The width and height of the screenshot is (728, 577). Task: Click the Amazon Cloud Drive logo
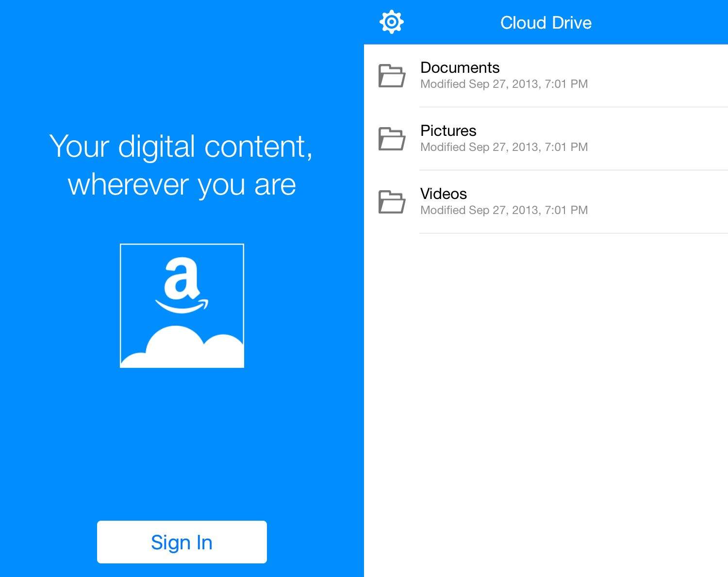tap(182, 305)
